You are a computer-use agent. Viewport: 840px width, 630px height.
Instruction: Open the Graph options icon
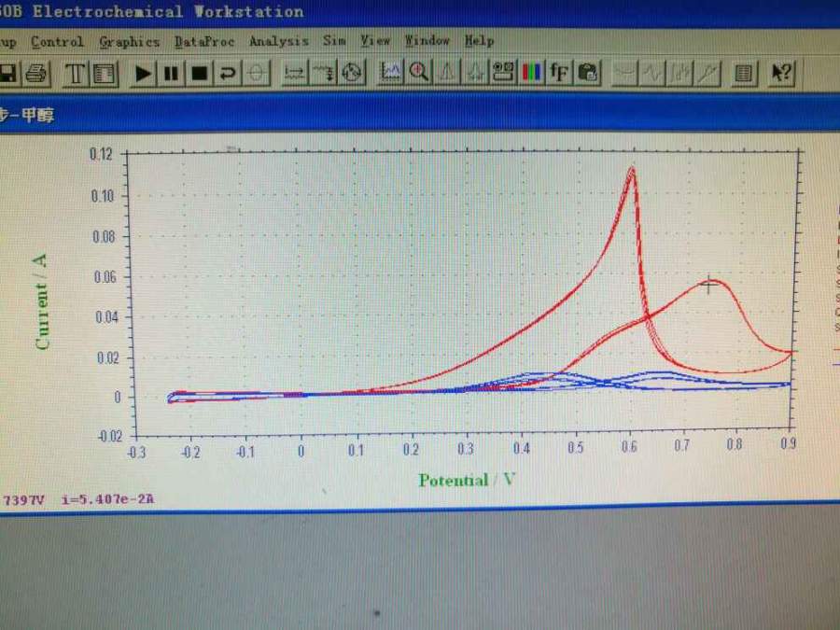(x=504, y=72)
